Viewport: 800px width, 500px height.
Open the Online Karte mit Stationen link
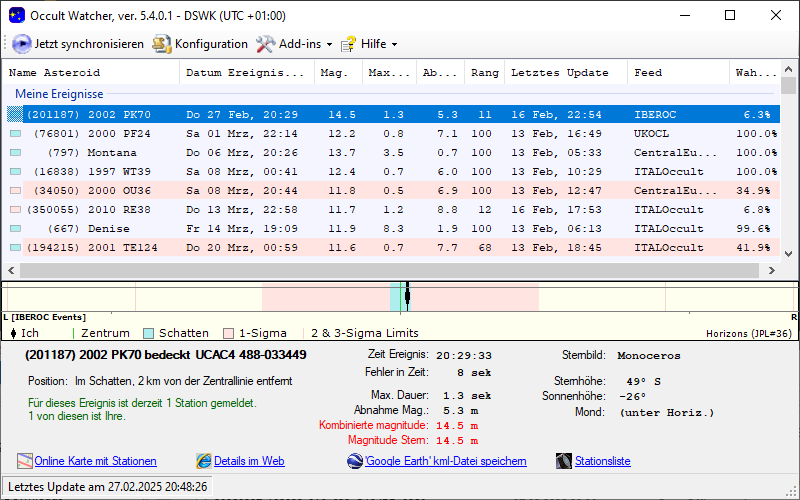95,461
